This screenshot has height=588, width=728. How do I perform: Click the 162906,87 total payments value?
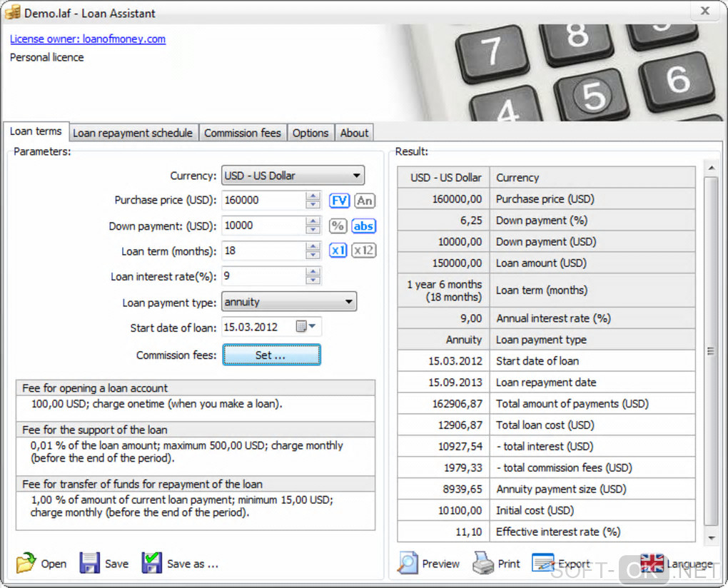coord(457,404)
